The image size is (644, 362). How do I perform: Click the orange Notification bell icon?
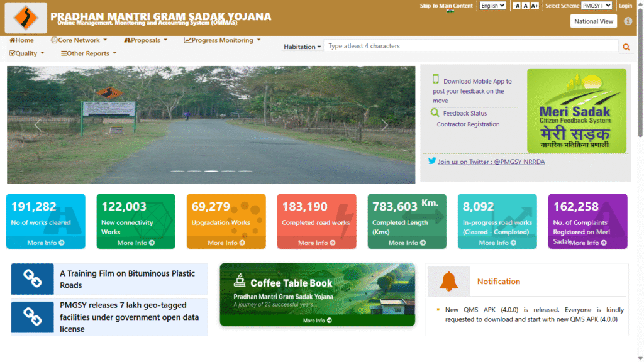pos(448,281)
